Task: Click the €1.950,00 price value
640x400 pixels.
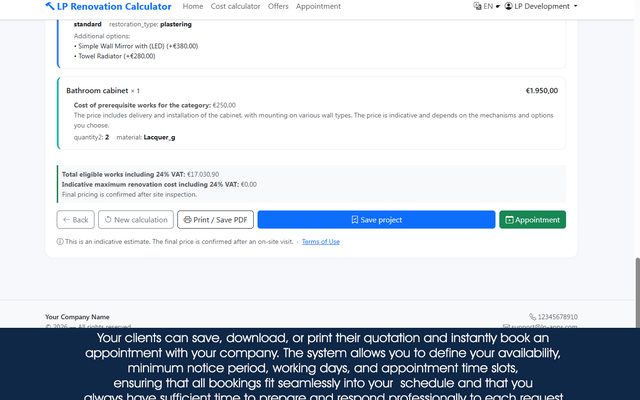Action: point(542,91)
